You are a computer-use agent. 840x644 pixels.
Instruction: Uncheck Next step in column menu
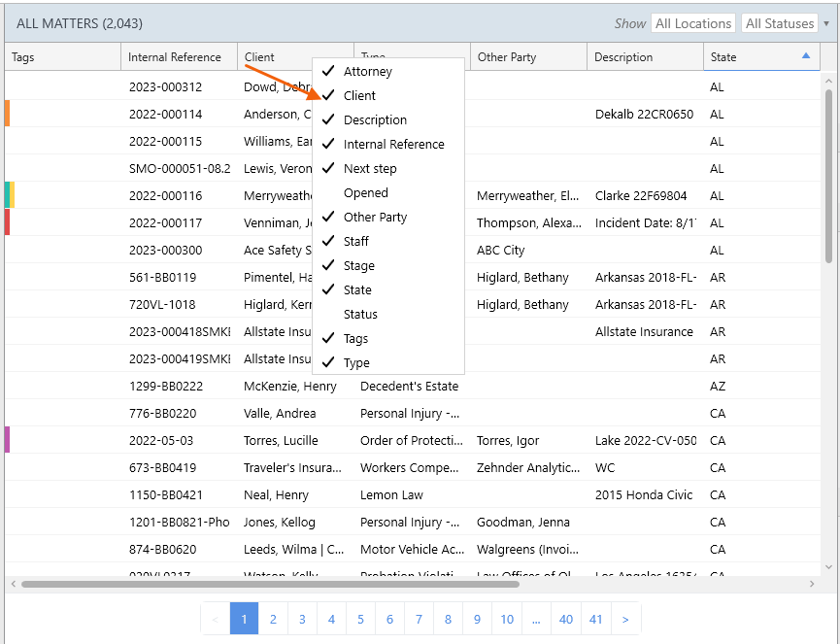point(387,168)
